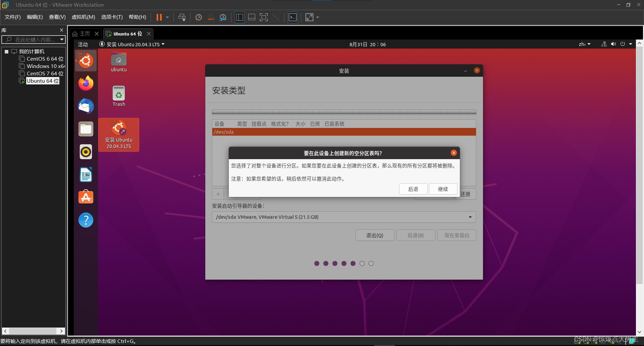Pause the running virtual machine
This screenshot has height=346, width=644.
(159, 17)
